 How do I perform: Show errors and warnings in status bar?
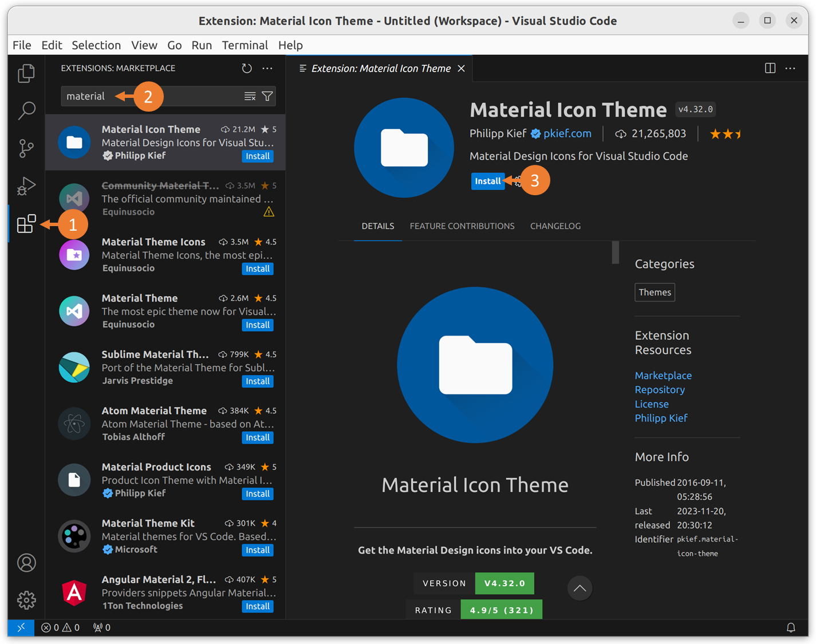(x=61, y=627)
